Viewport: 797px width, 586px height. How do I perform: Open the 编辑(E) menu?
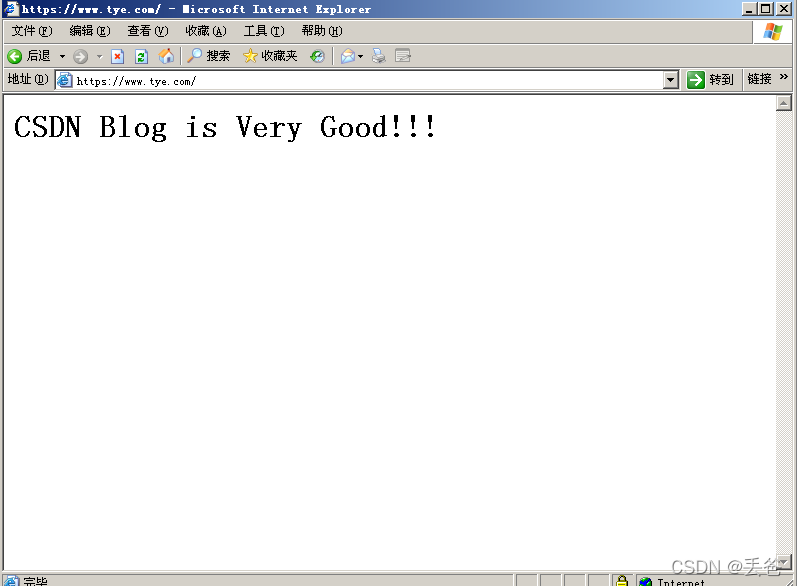(x=89, y=31)
